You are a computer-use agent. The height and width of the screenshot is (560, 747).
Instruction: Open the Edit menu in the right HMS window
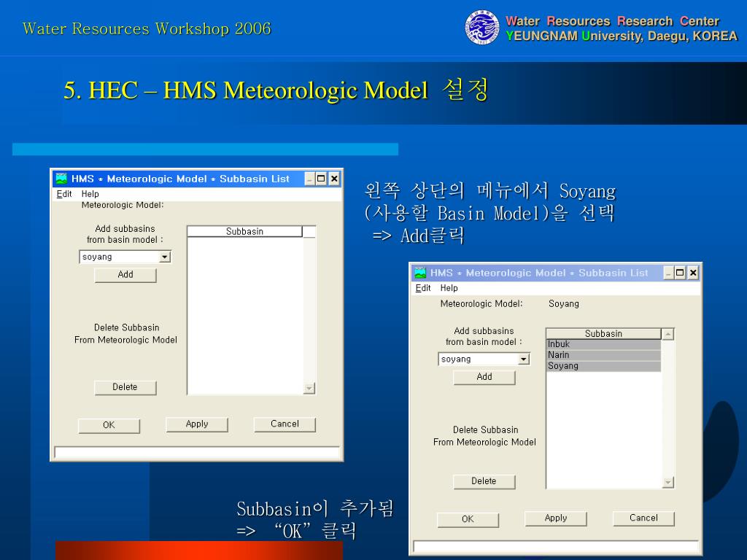423,288
